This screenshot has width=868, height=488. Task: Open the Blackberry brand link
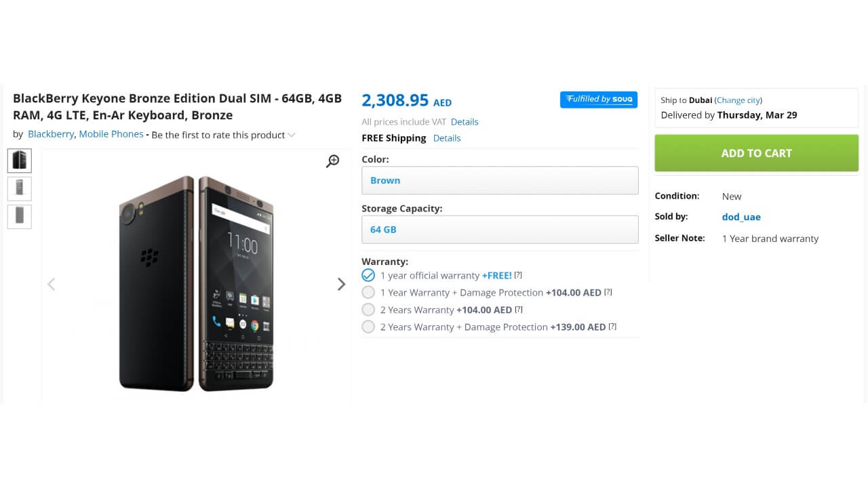coord(51,134)
